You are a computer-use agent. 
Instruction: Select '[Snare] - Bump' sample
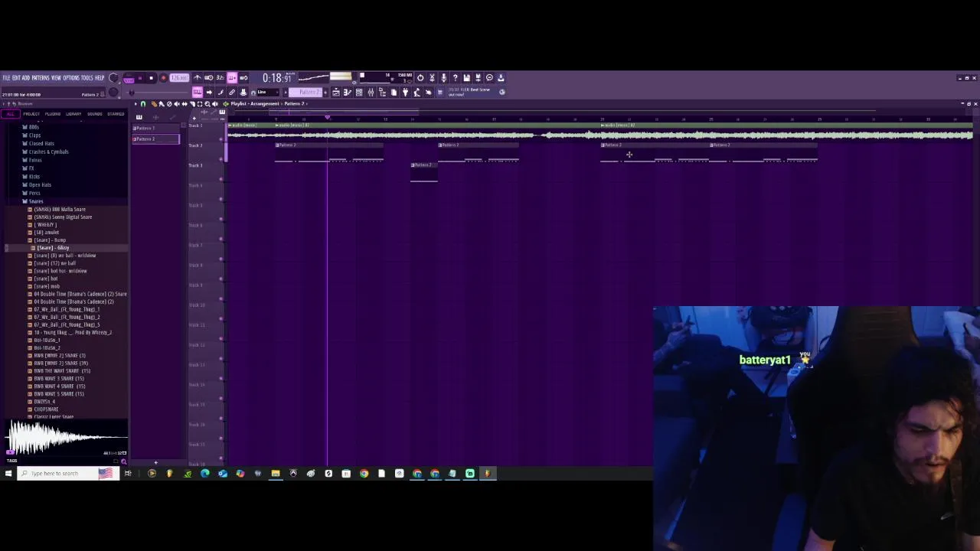pyautogui.click(x=50, y=240)
